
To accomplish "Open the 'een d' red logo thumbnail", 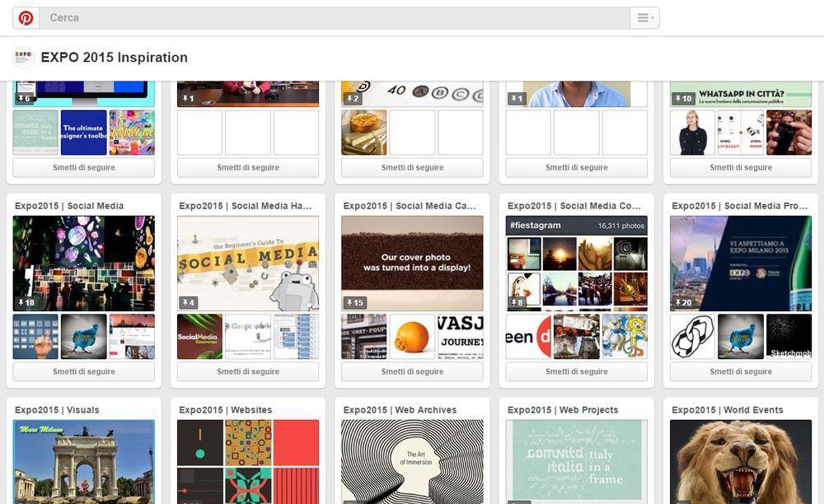I will coord(528,337).
